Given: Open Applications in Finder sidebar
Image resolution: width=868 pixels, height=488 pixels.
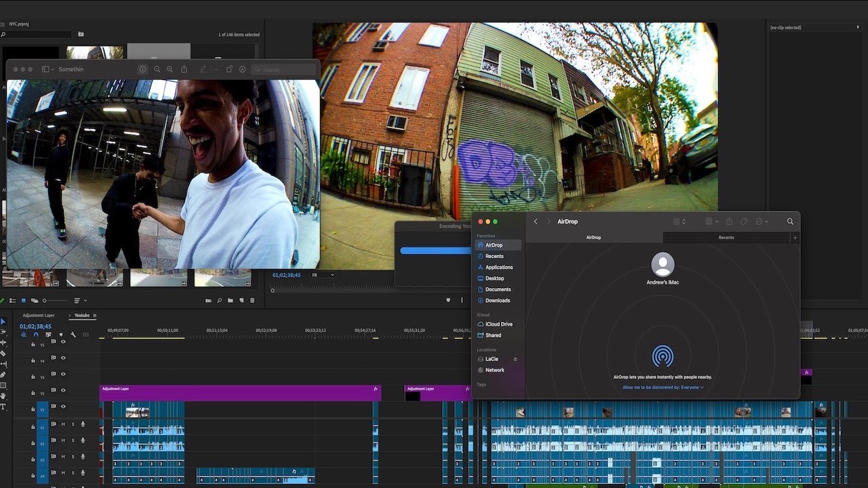Looking at the screenshot, I should [x=498, y=267].
